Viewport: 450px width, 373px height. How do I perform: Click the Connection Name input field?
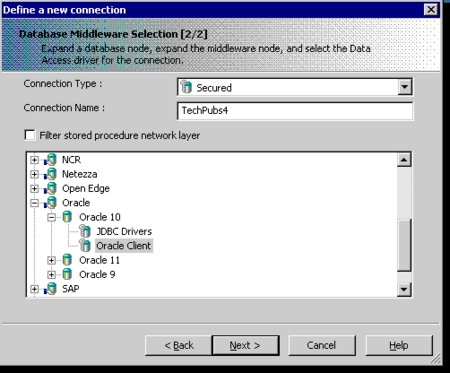(295, 111)
